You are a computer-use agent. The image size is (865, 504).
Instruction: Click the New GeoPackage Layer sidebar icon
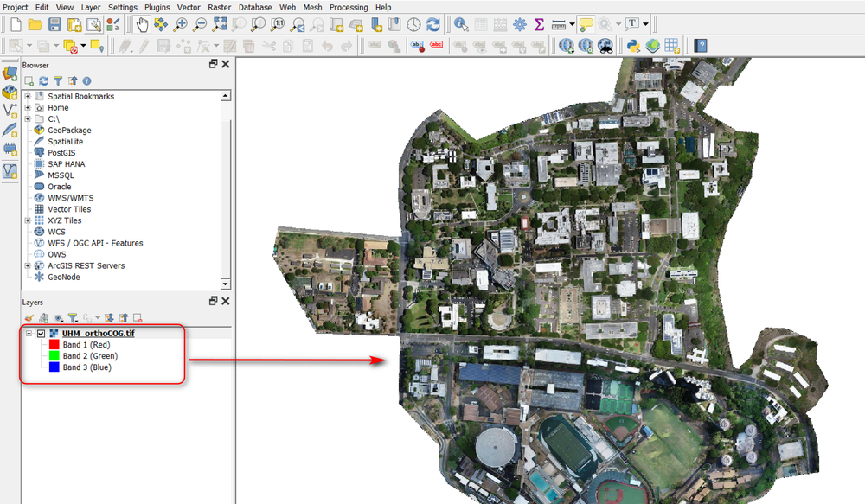click(10, 93)
